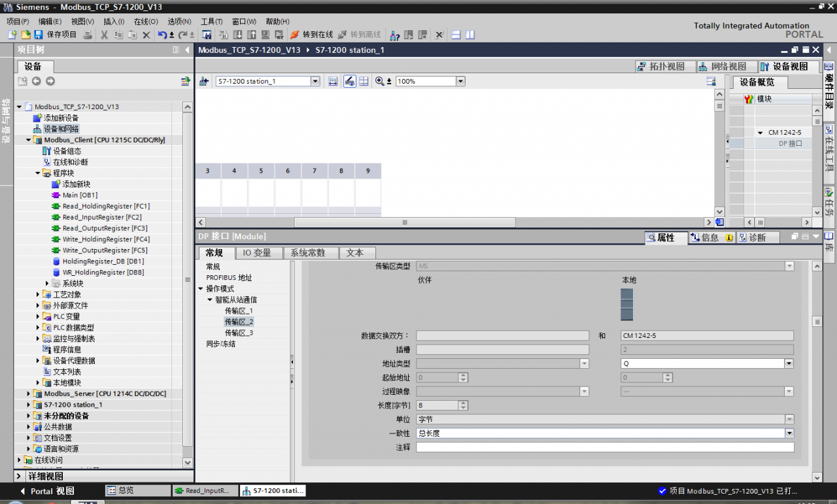Click the open project folder icon
The image size is (837, 504).
[x=26, y=35]
